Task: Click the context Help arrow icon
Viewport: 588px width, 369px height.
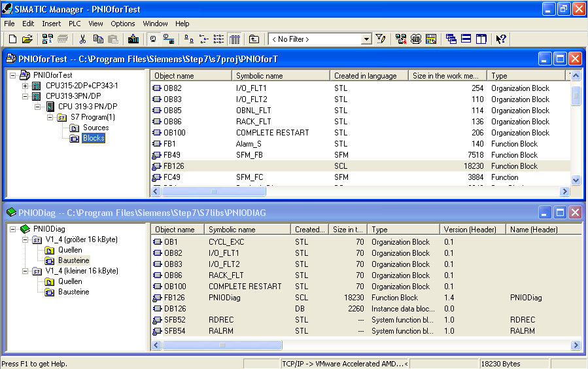Action: [x=500, y=39]
